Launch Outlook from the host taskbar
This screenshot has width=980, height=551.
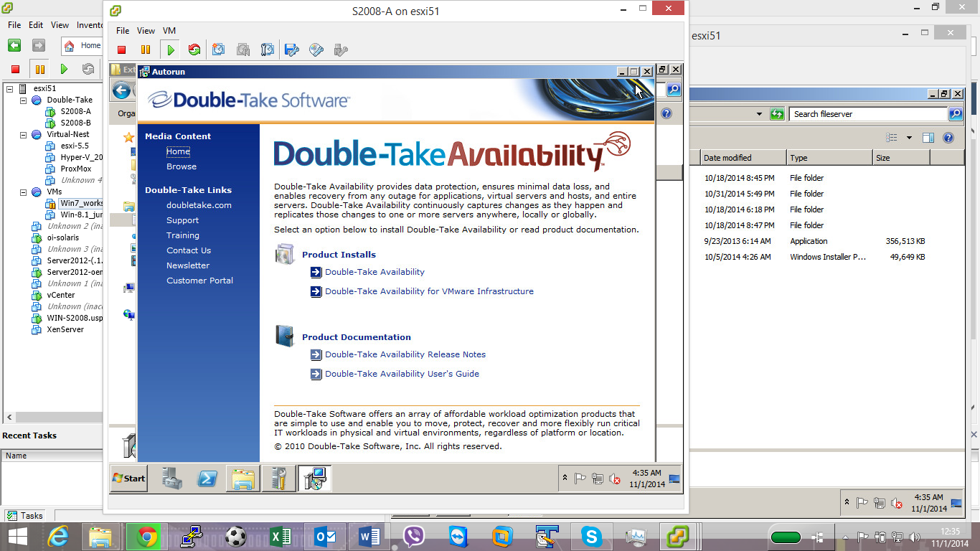[325, 536]
